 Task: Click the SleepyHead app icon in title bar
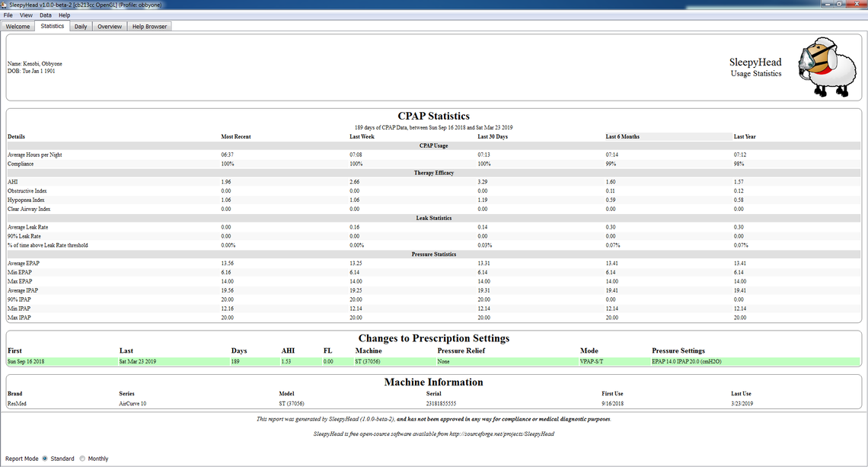pyautogui.click(x=5, y=5)
